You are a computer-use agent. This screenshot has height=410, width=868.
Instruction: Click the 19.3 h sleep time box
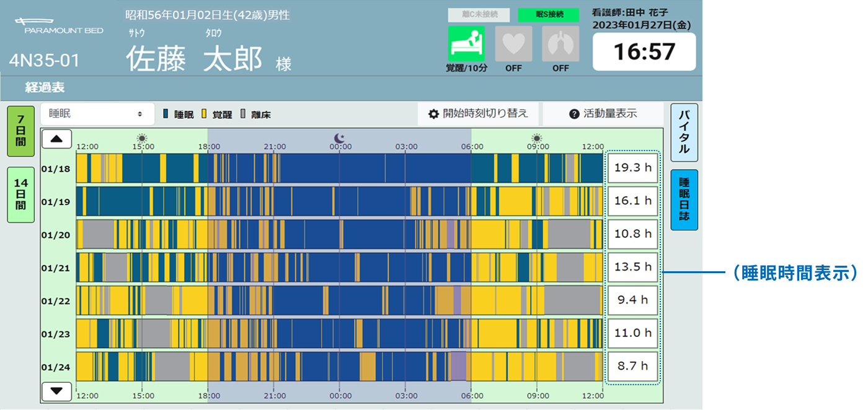pyautogui.click(x=632, y=168)
